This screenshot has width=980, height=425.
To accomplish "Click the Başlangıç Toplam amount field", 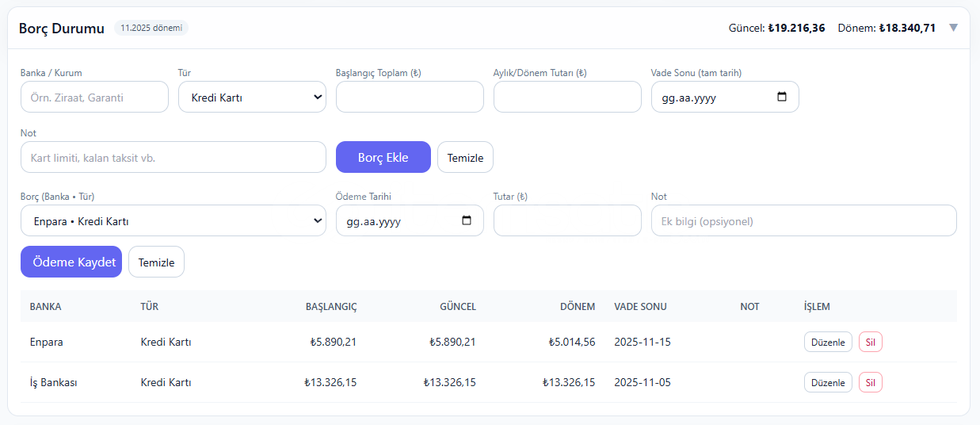I will [410, 97].
